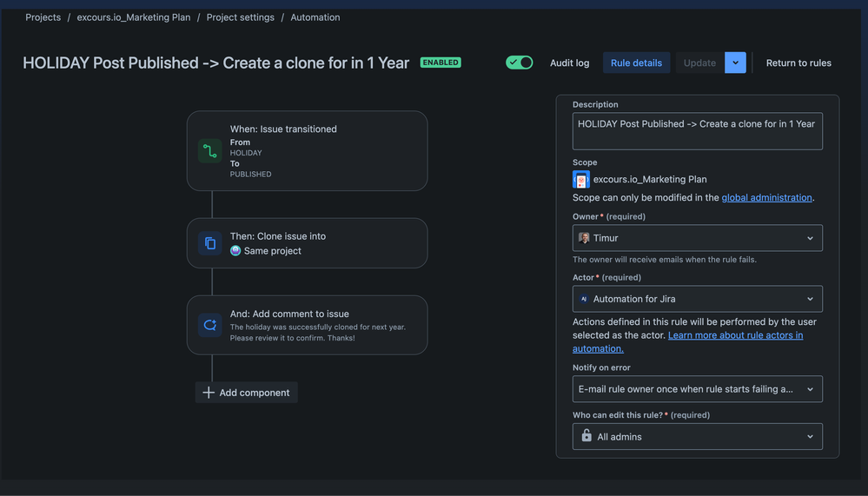Click into the Description text field

pyautogui.click(x=697, y=131)
